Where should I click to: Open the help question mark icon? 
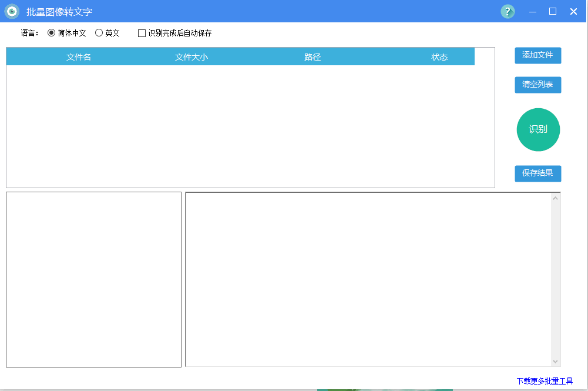coord(508,11)
